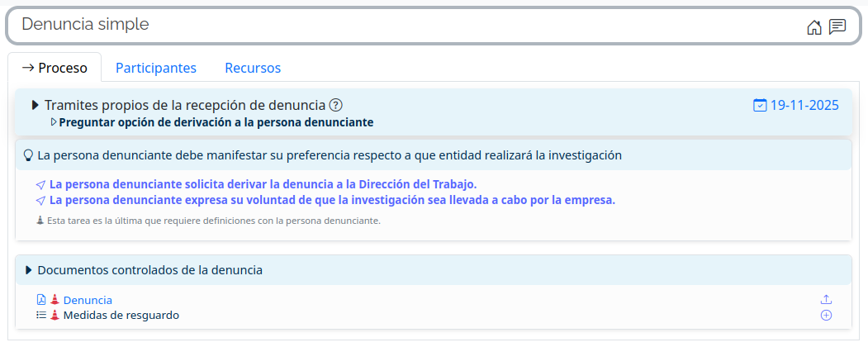Click plus circle icon for Medidas de resguardo

826,315
